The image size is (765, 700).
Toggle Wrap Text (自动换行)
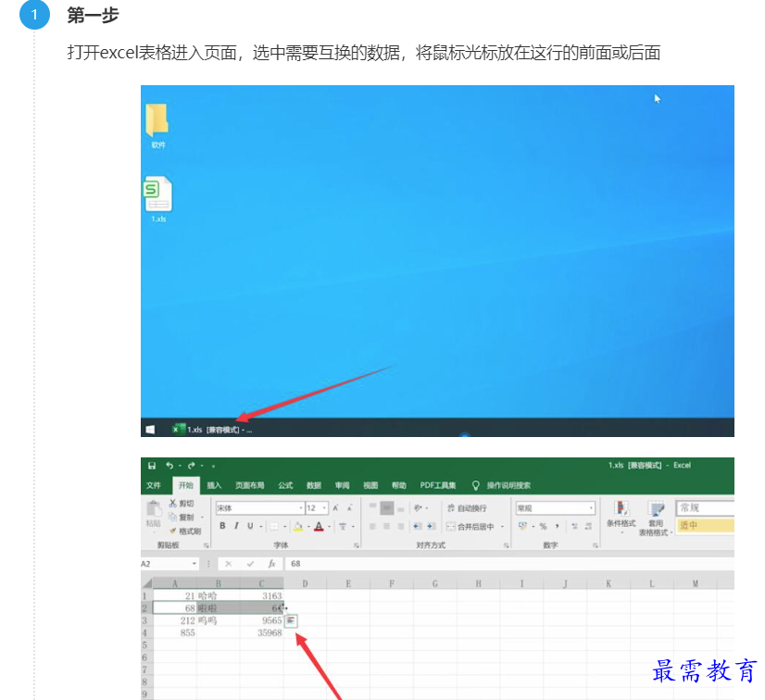point(467,508)
